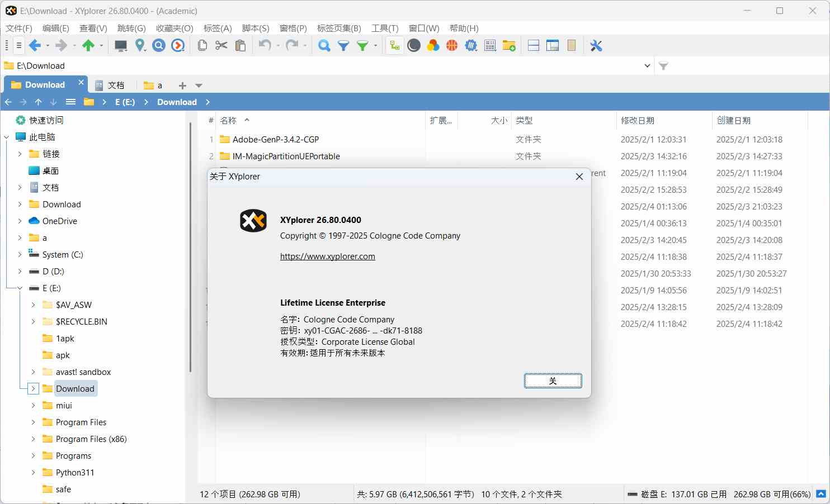Expand Program Files (x86) folder node

[34, 439]
